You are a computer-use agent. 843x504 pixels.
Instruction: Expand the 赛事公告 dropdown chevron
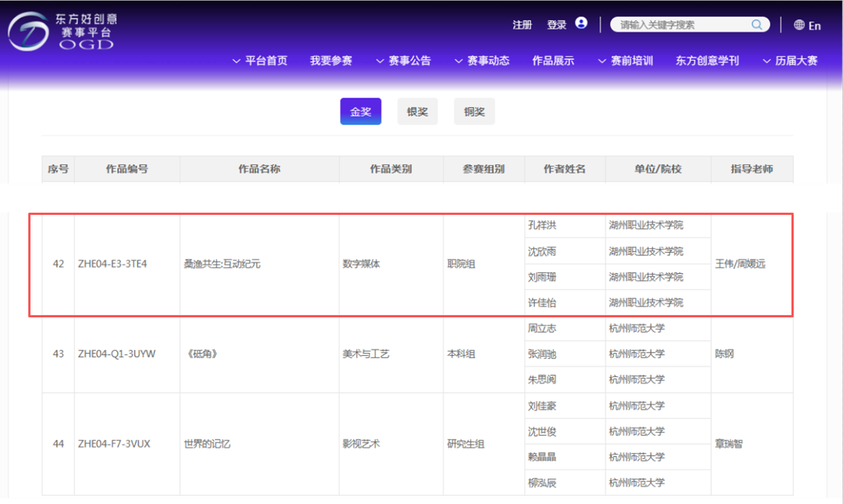[380, 61]
